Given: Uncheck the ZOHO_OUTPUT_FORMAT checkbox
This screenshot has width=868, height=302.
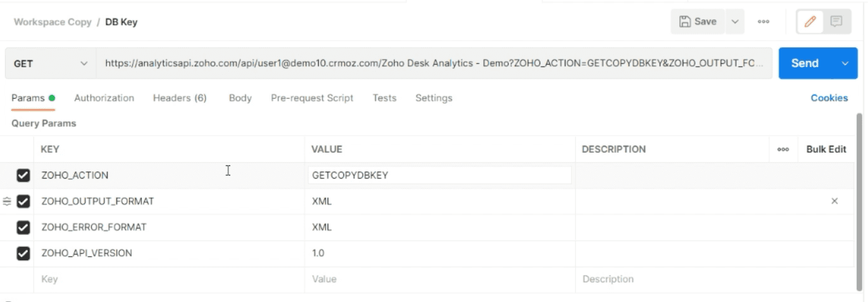Looking at the screenshot, I should (x=23, y=201).
